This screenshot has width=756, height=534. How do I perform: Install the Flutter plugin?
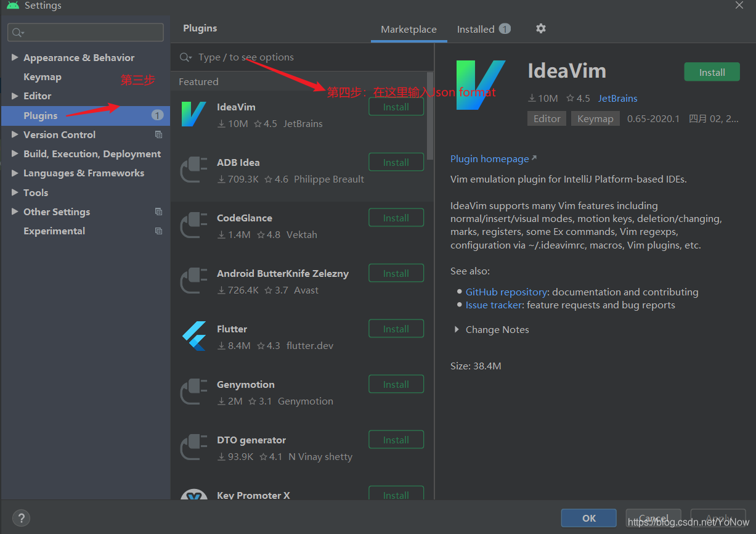coord(396,329)
